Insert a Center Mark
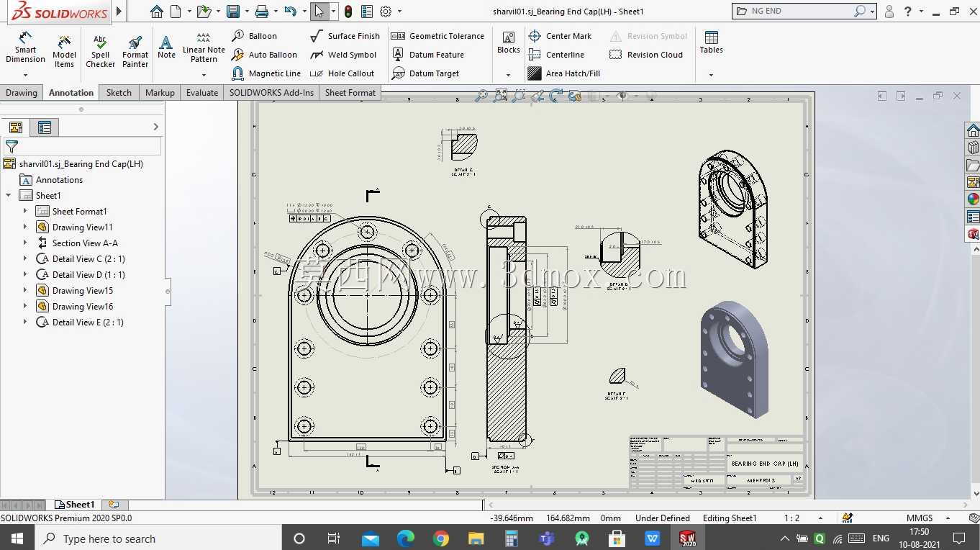980x550 pixels. (x=560, y=36)
